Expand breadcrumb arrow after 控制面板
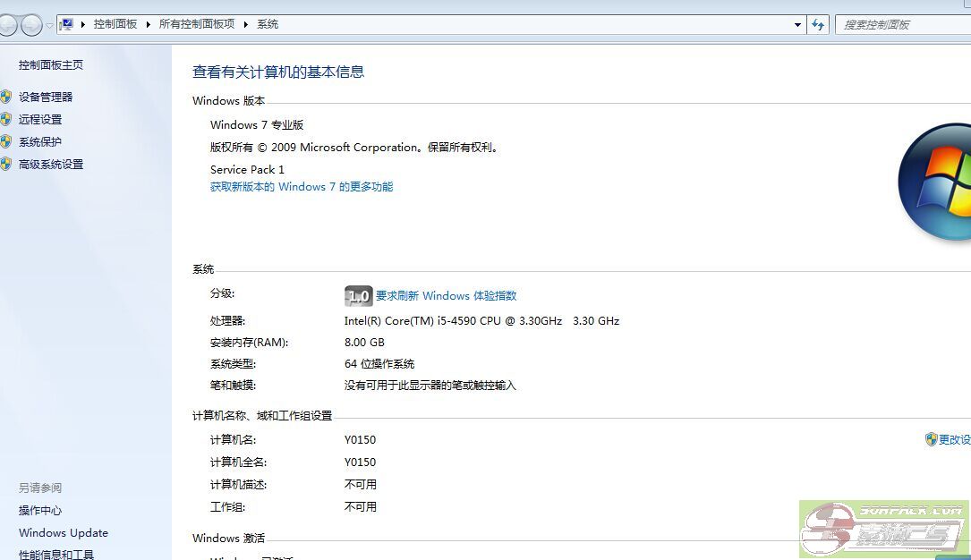 point(149,25)
